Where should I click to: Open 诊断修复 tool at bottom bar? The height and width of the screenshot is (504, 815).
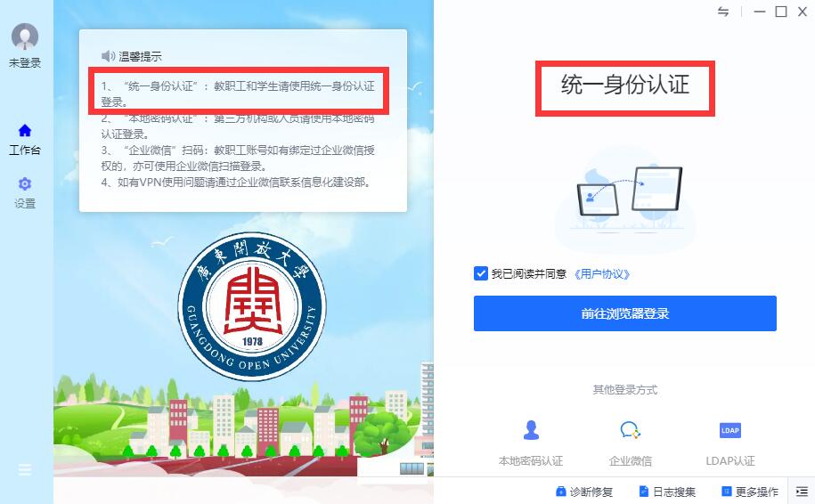pos(583,492)
